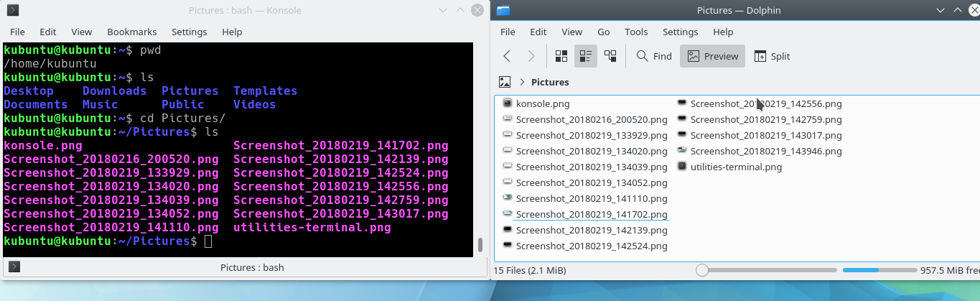Image resolution: width=980 pixels, height=301 pixels.
Task: Open Edit menu in Konsole
Action: 48,32
